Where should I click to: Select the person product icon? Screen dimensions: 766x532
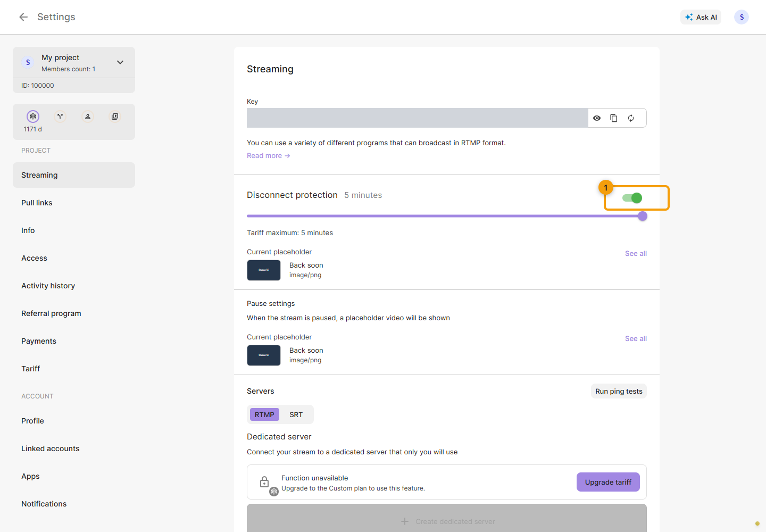[88, 117]
